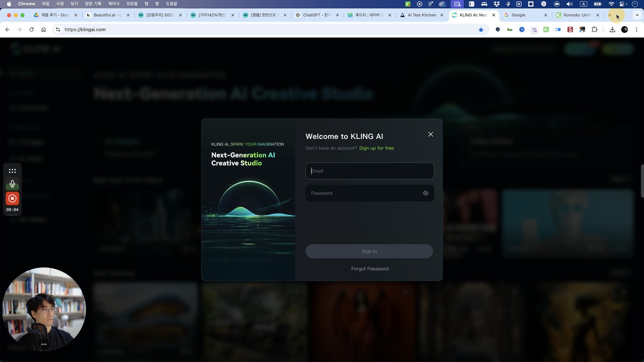Expand the tab search dropdown arrow
Image resolution: width=644 pixels, height=362 pixels.
coord(637,15)
